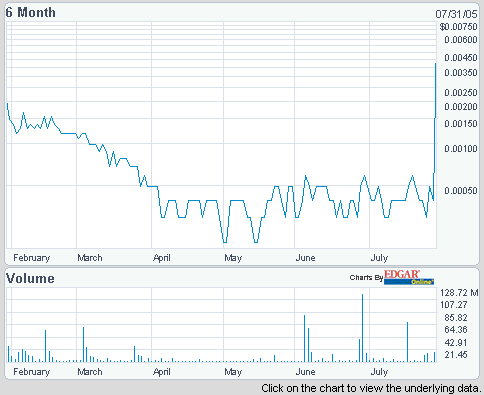Click June on the volume chart axis

pos(305,372)
